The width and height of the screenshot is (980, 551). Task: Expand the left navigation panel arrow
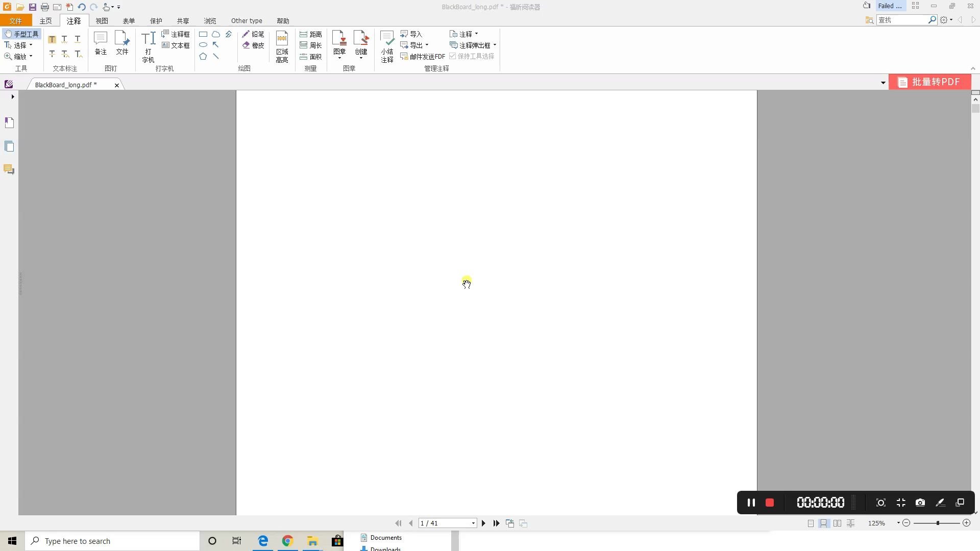[12, 96]
